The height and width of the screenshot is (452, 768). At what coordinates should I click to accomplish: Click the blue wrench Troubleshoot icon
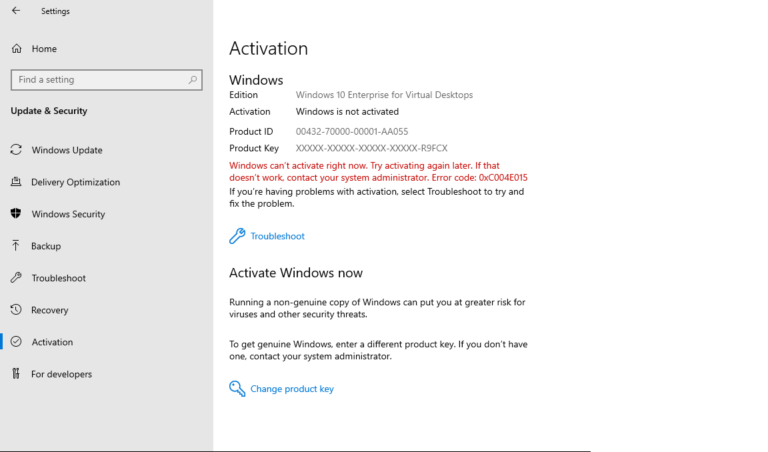pyautogui.click(x=237, y=236)
